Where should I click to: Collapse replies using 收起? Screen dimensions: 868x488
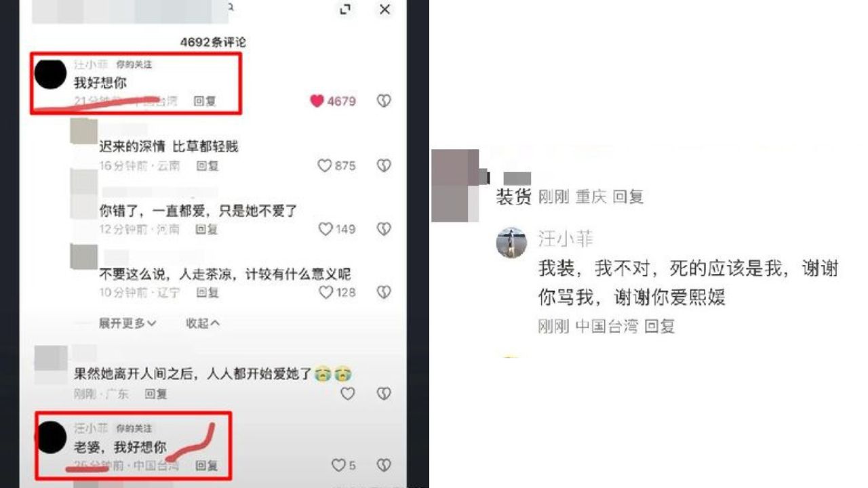pyautogui.click(x=203, y=323)
